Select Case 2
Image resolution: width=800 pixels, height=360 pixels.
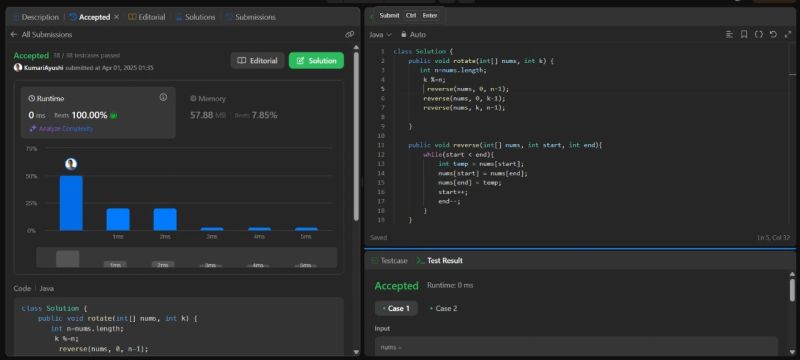tap(443, 308)
